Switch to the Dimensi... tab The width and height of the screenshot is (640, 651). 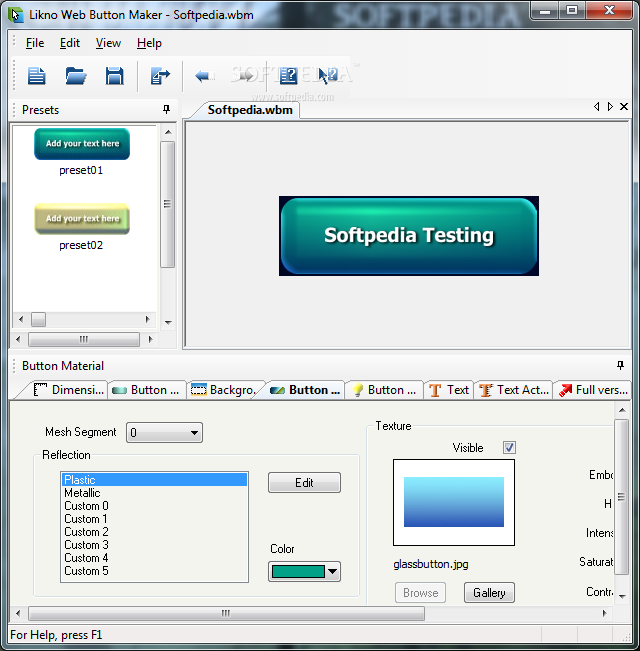pyautogui.click(x=68, y=390)
